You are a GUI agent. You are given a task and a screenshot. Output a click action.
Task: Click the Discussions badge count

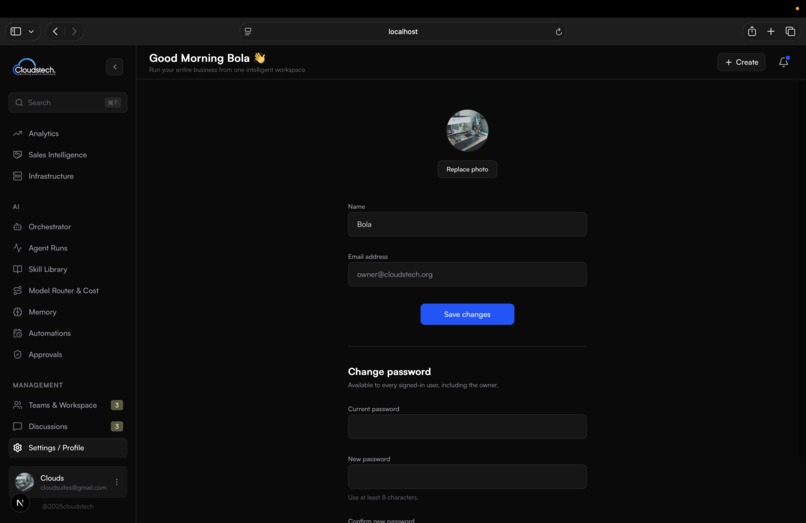coord(117,426)
